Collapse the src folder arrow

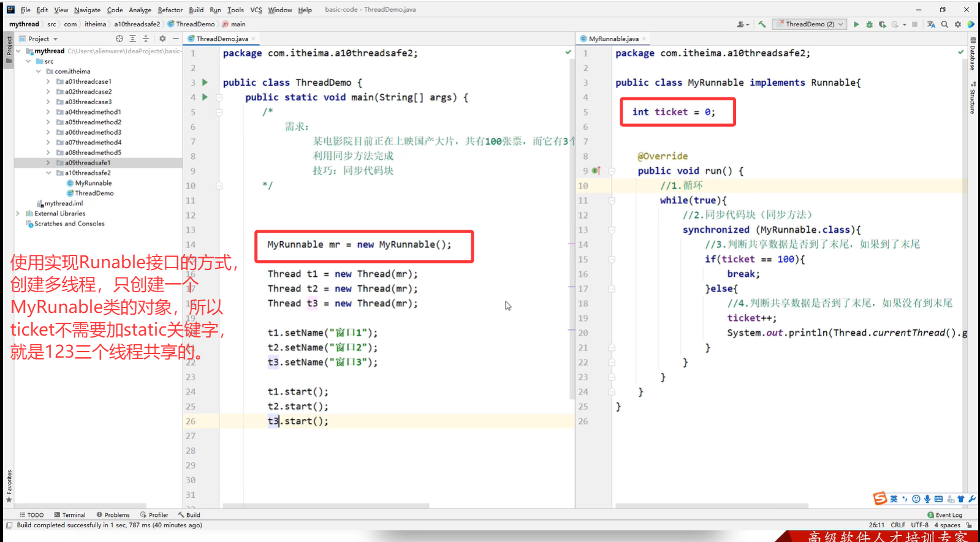pos(28,61)
